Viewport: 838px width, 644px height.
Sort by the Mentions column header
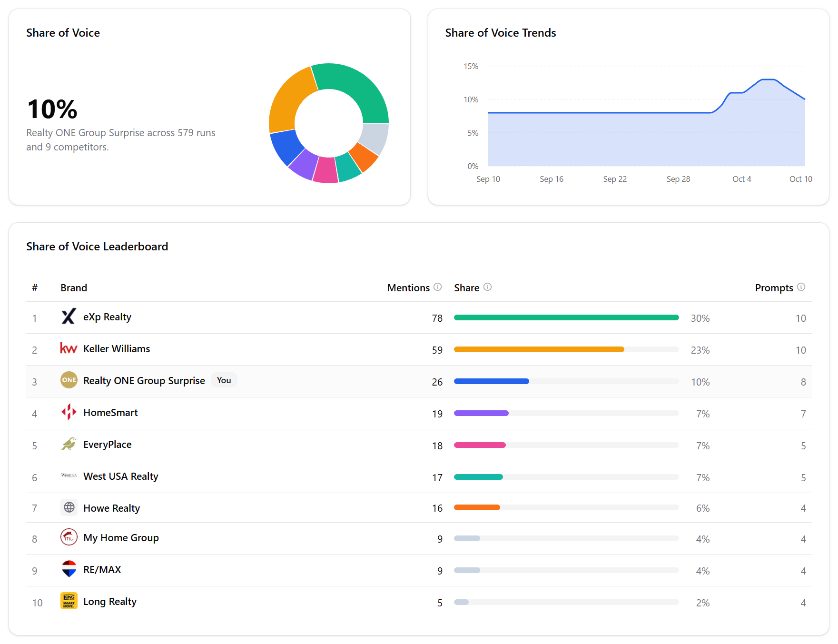click(x=408, y=288)
